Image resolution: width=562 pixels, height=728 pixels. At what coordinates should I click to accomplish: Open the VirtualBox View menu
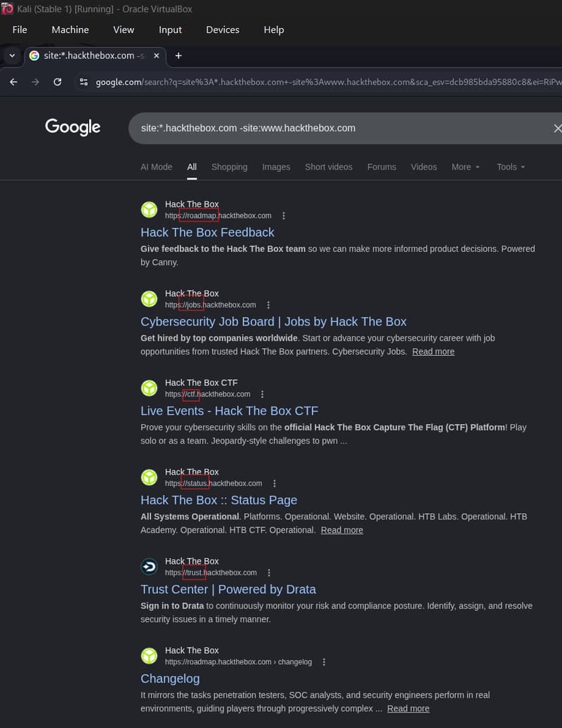coord(124,29)
